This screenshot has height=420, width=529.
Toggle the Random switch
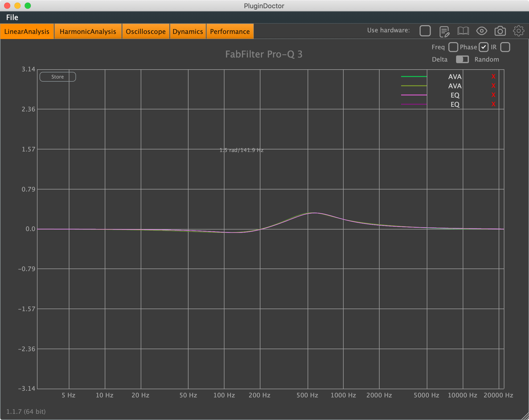click(464, 59)
